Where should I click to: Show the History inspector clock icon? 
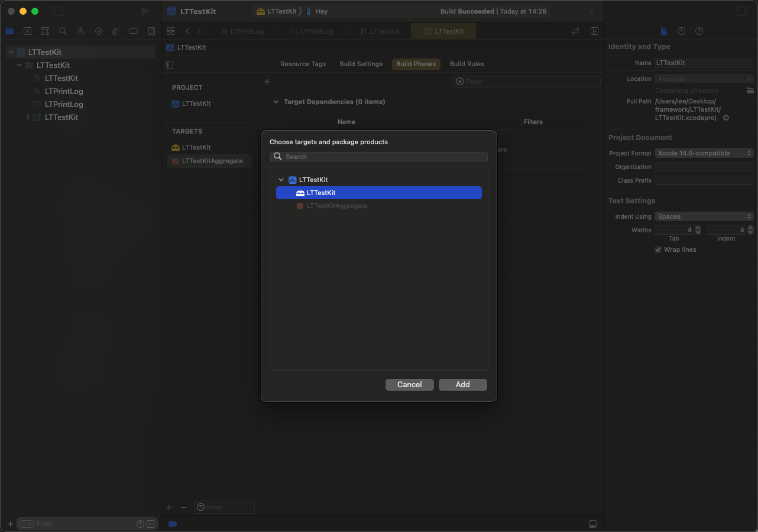(681, 31)
